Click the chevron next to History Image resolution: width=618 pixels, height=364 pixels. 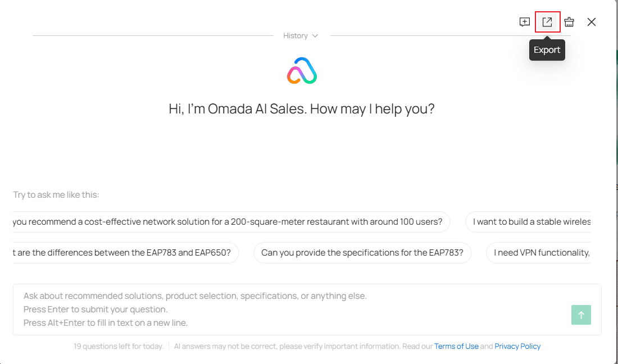coord(315,36)
